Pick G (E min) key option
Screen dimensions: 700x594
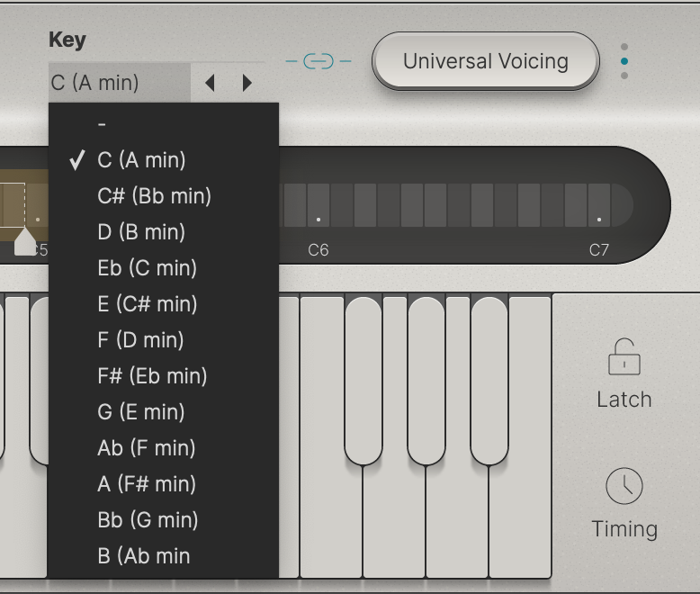pyautogui.click(x=141, y=412)
